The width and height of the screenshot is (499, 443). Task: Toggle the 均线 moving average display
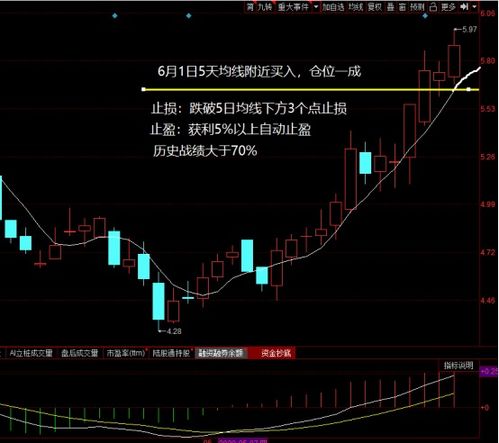coord(355,7)
